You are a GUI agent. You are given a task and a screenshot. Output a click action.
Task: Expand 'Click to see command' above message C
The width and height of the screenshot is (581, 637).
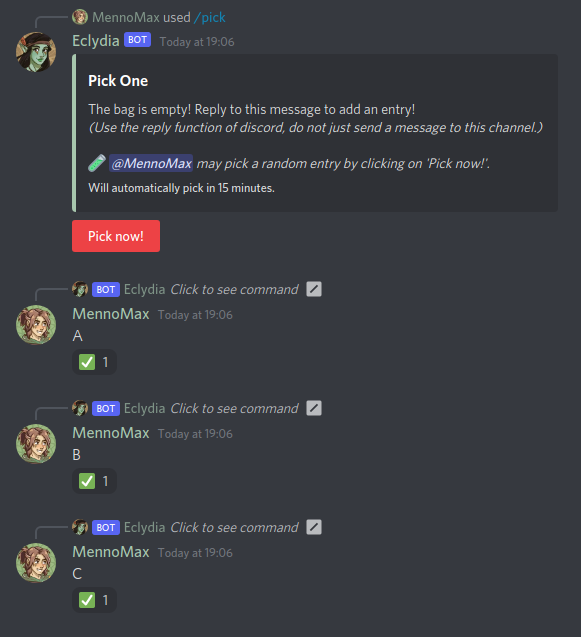click(x=234, y=528)
